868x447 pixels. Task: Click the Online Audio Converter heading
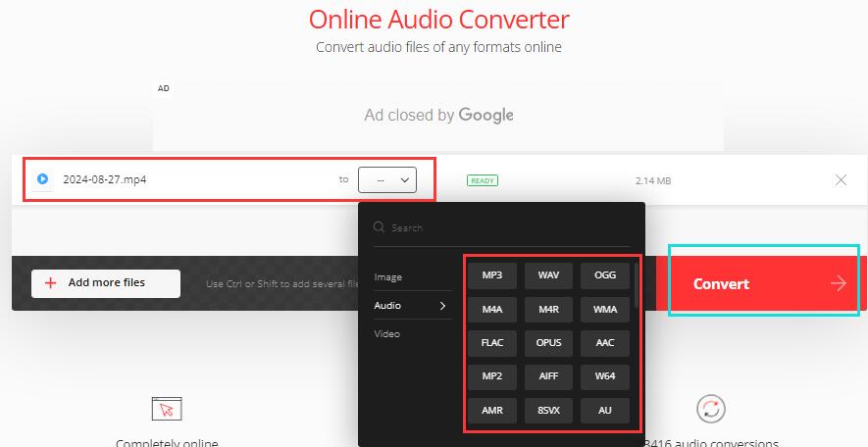pos(439,20)
